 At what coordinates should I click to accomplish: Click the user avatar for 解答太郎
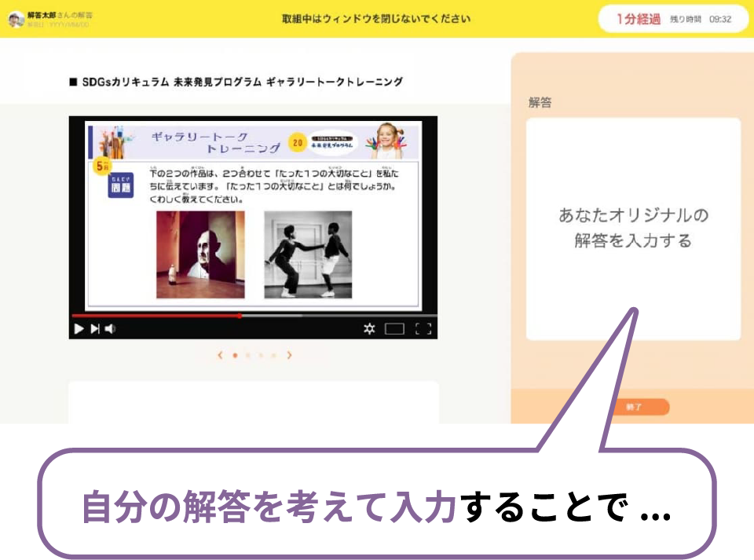click(16, 19)
